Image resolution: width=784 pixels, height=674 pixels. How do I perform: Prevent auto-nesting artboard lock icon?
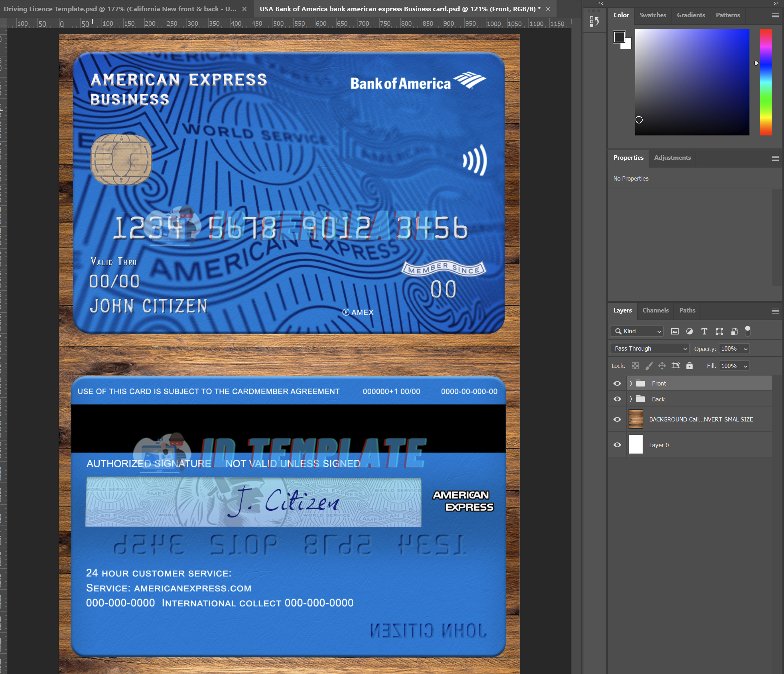coord(676,366)
